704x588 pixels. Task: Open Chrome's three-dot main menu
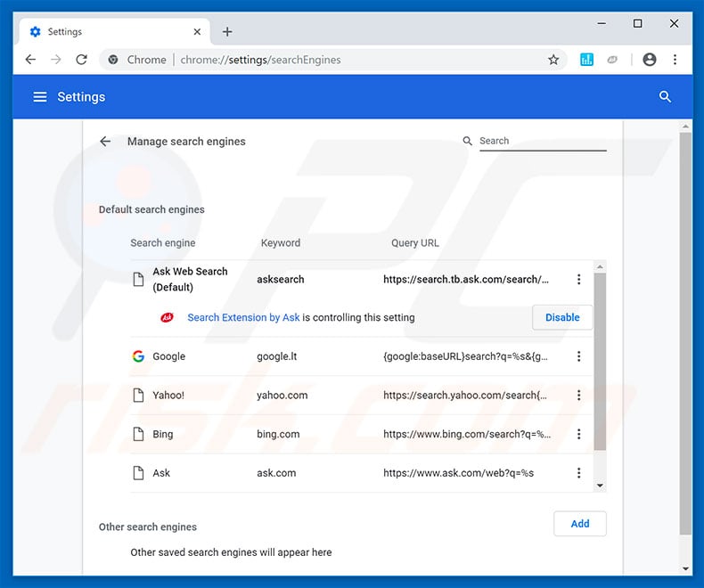[675, 60]
